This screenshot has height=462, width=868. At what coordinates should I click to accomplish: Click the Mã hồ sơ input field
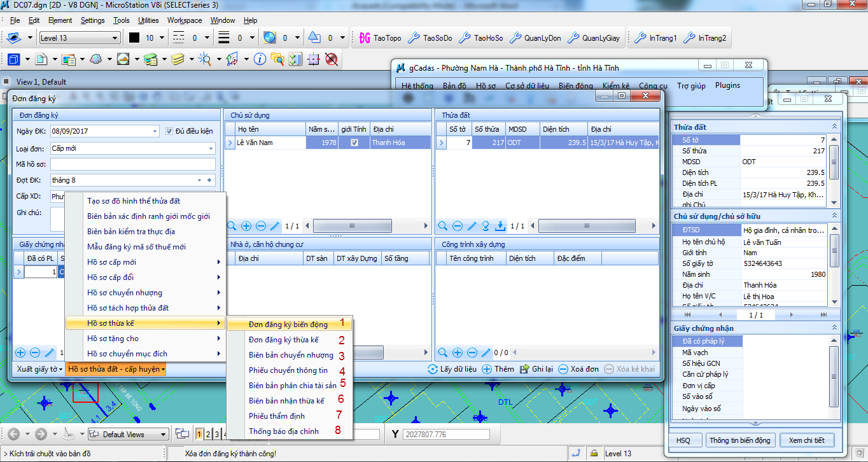coord(132,164)
